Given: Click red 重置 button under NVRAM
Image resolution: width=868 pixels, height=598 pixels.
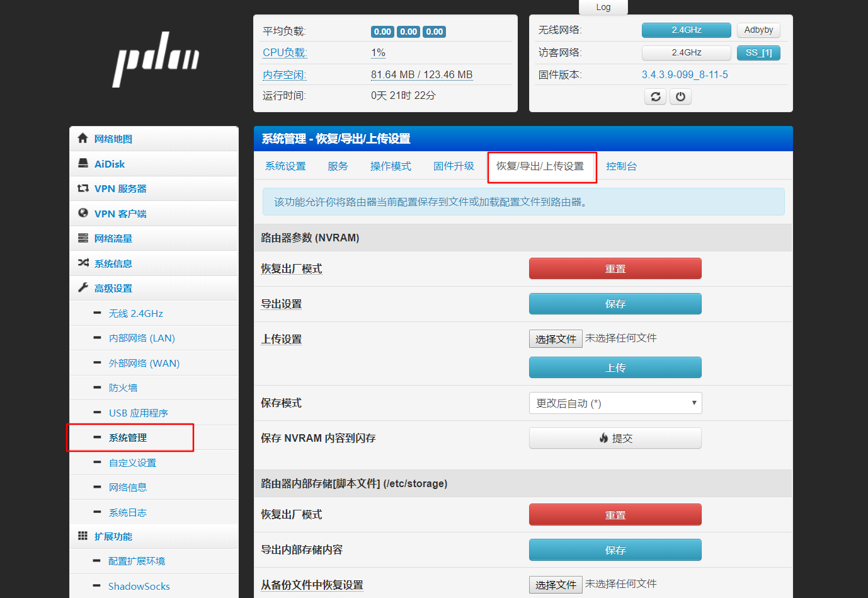Looking at the screenshot, I should pyautogui.click(x=615, y=268).
